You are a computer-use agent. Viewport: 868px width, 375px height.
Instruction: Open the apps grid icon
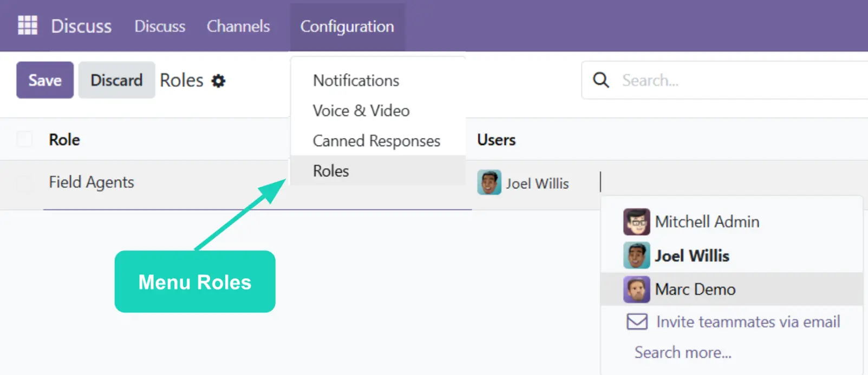[x=27, y=25]
